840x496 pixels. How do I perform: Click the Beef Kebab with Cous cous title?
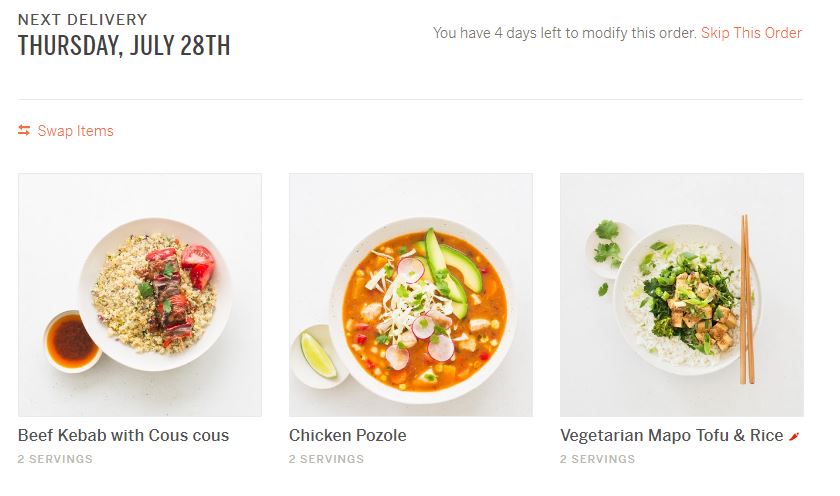pos(123,436)
